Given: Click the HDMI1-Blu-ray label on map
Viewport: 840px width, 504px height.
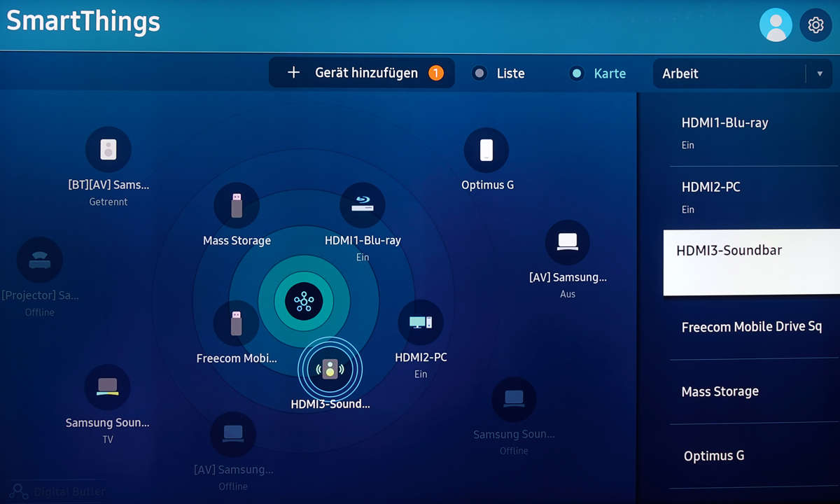Looking at the screenshot, I should 363,240.
